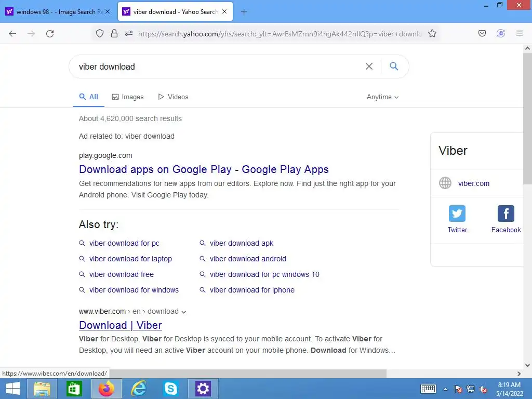Search viber download android

[x=248, y=259]
